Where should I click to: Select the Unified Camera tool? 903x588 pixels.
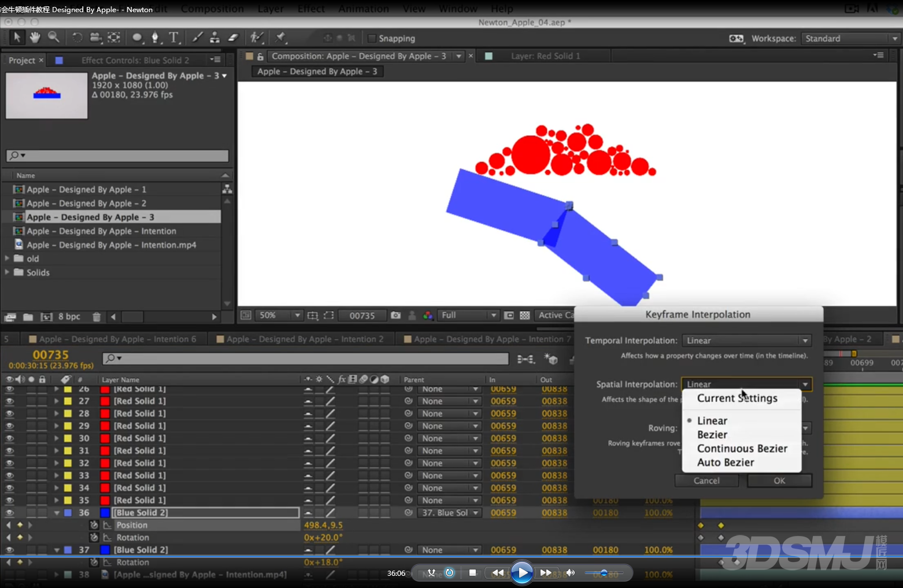(x=95, y=38)
